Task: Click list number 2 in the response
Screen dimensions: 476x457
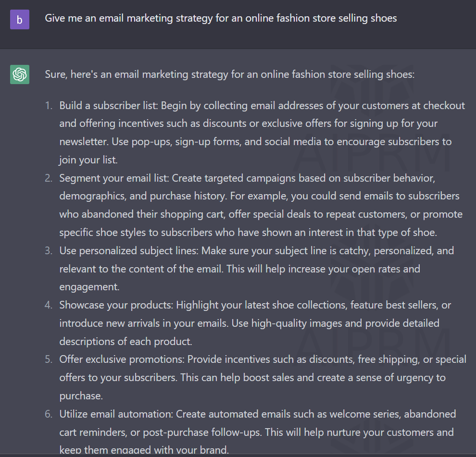Action: click(x=49, y=178)
